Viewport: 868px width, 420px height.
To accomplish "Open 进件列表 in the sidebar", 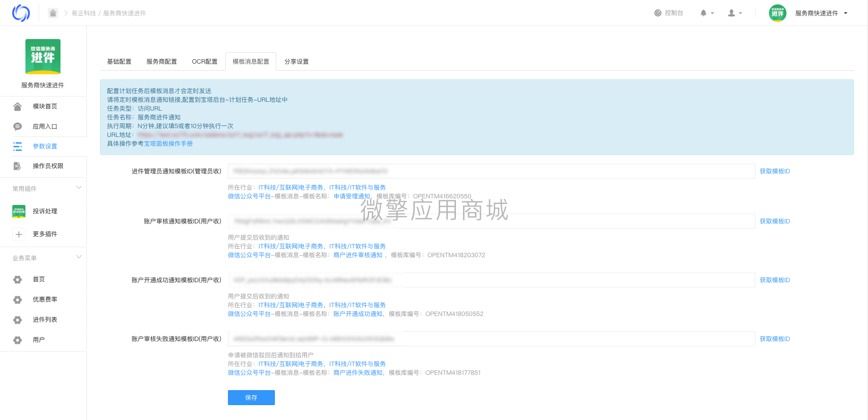I will point(45,319).
